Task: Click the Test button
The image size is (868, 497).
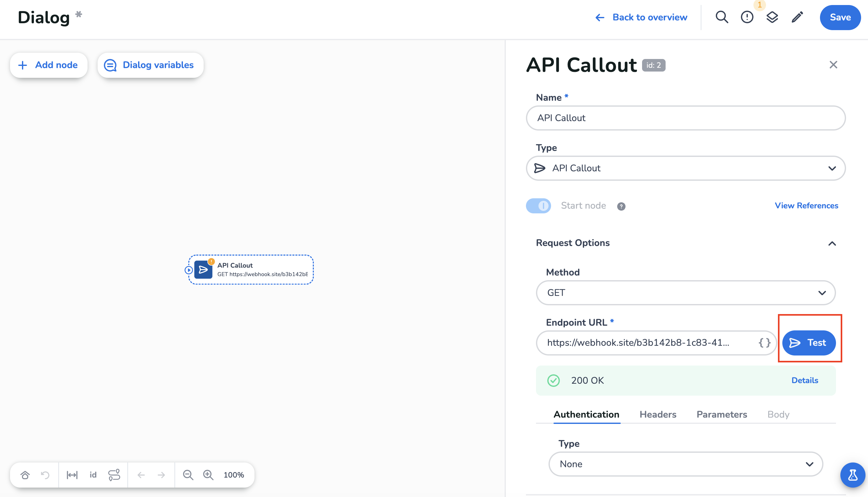Action: [809, 343]
